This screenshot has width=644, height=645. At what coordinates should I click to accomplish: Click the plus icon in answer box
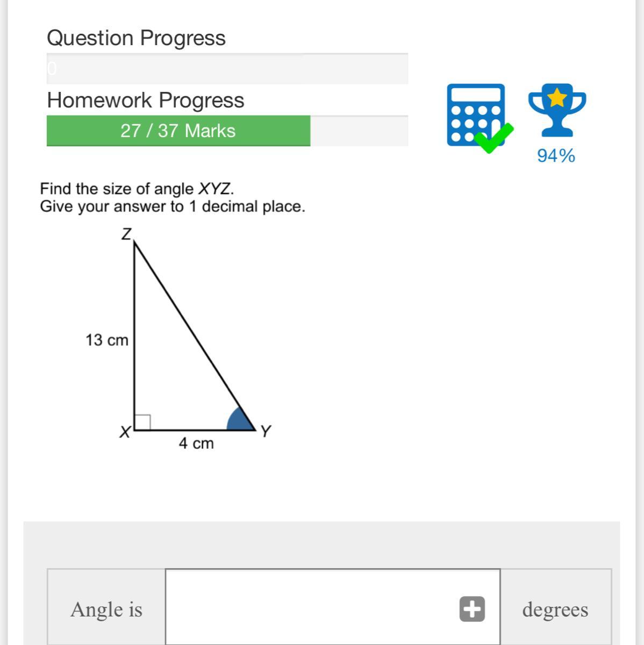tap(472, 609)
